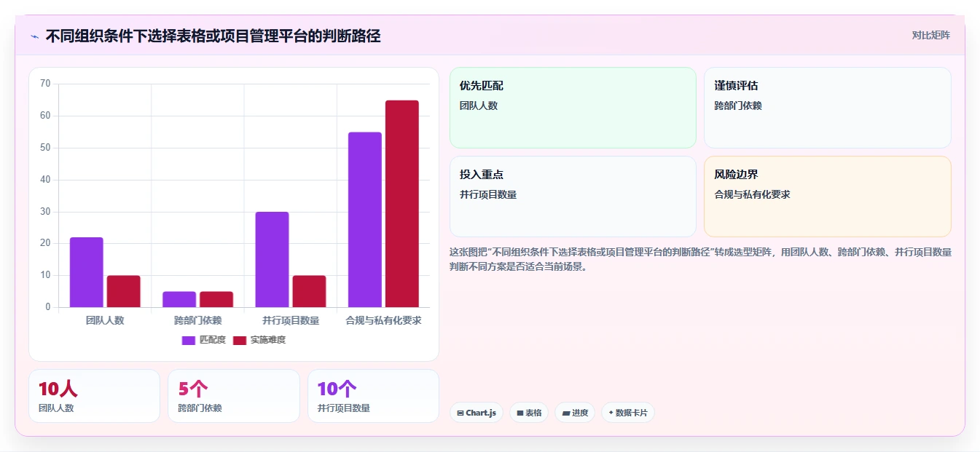Click the icon in the 表格 tag
Viewport: 980px width, 452px height.
coord(520,413)
